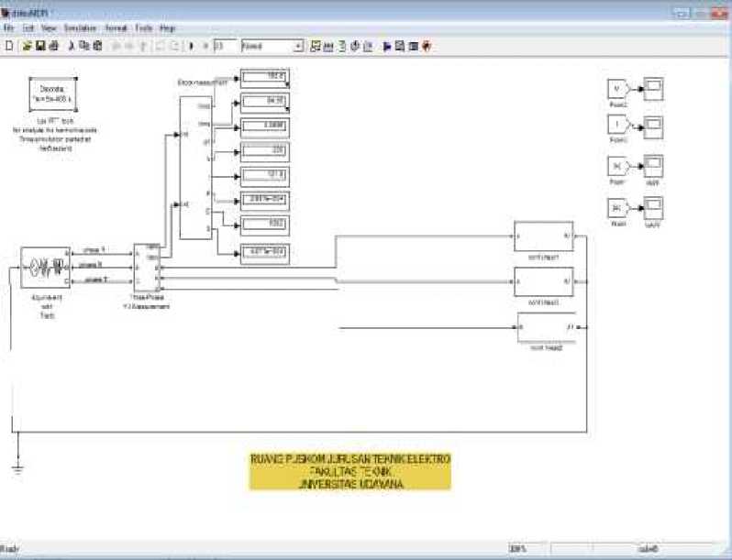Select the Display block showing 121.8
Image resolution: width=732 pixels, height=560 pixels.
point(265,177)
